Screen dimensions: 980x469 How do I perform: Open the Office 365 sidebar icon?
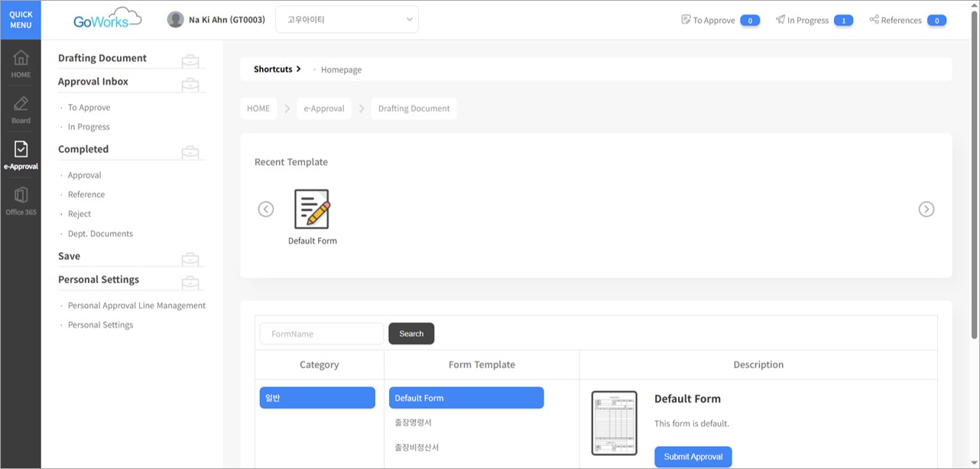(21, 195)
